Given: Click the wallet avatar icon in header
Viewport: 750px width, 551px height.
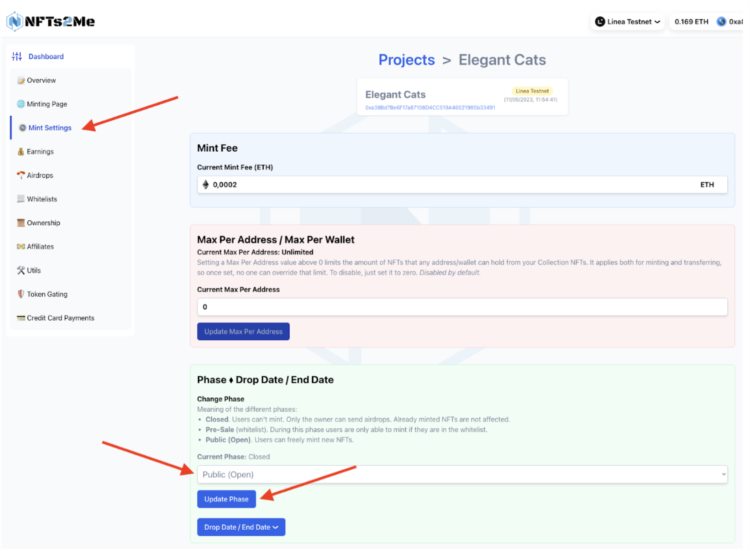Looking at the screenshot, I should click(721, 21).
